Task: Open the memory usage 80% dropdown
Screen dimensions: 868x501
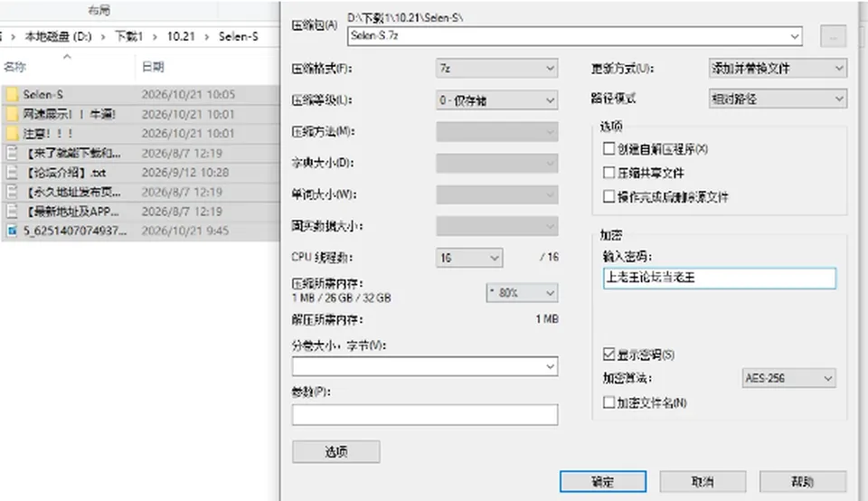Action: pyautogui.click(x=522, y=293)
